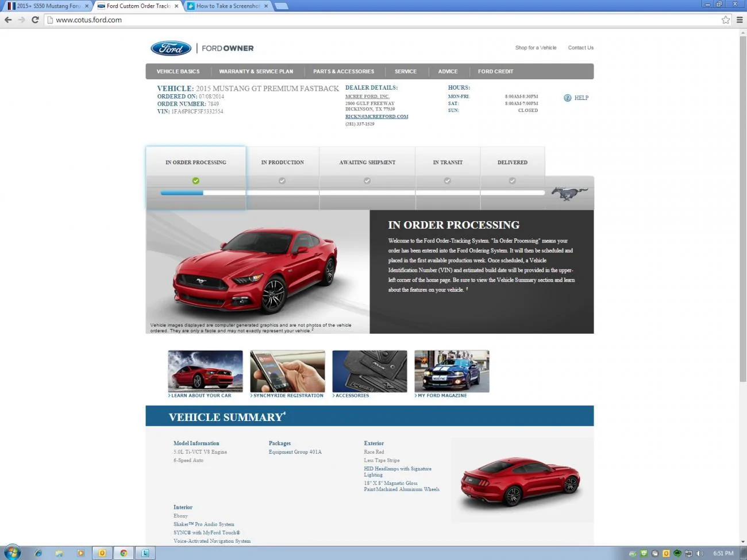The image size is (747, 560).
Task: Open the SyncMyRide Registration link
Action: click(287, 396)
